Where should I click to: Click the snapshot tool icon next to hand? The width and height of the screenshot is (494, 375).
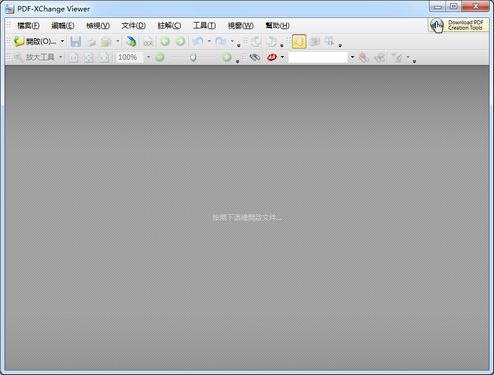pyautogui.click(x=314, y=42)
